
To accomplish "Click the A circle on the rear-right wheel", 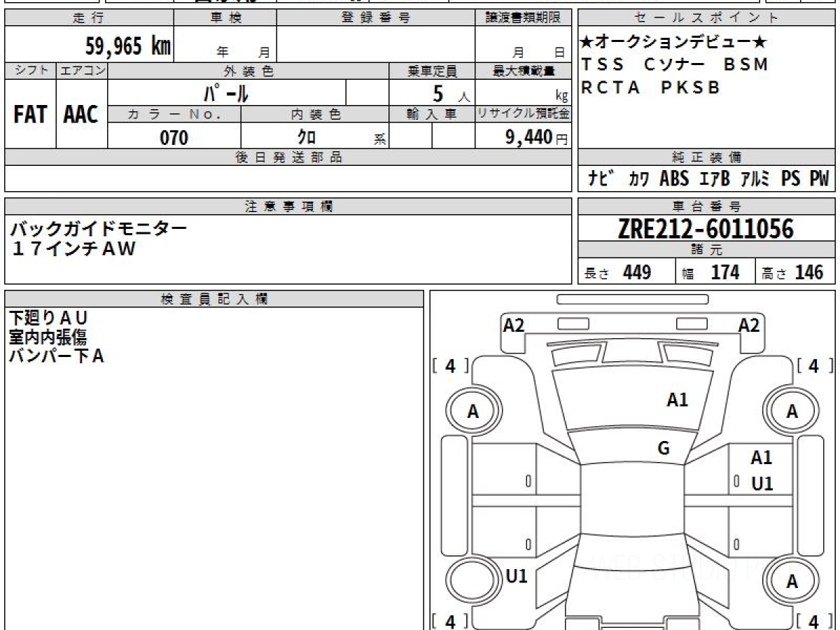I will coord(792,581).
